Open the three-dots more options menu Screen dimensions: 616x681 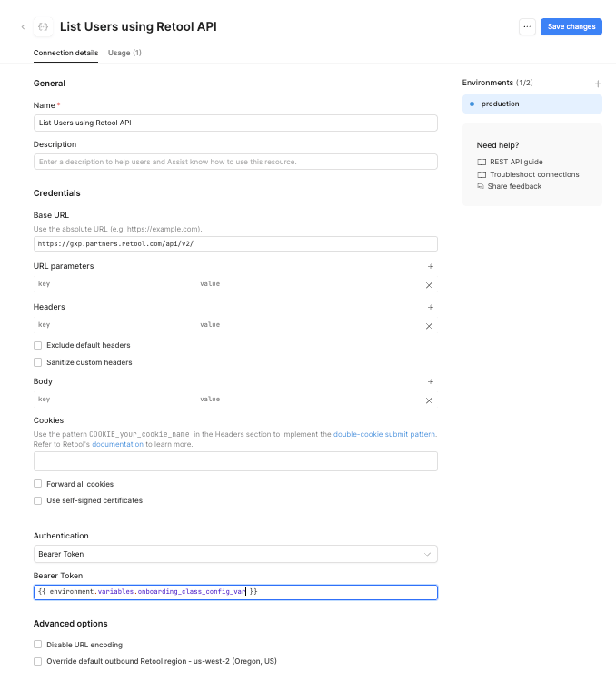pos(527,27)
